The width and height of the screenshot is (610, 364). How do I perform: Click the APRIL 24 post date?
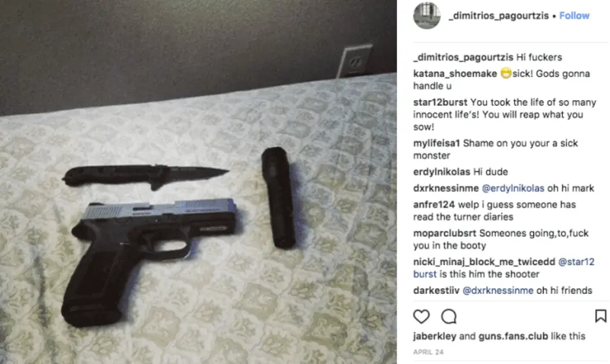pyautogui.click(x=428, y=352)
